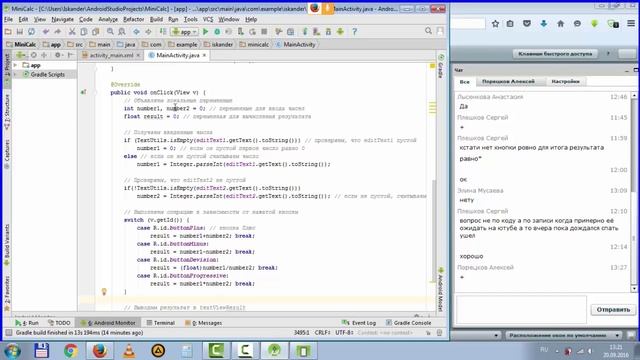Open the Gradle Console panel

[x=408, y=323]
